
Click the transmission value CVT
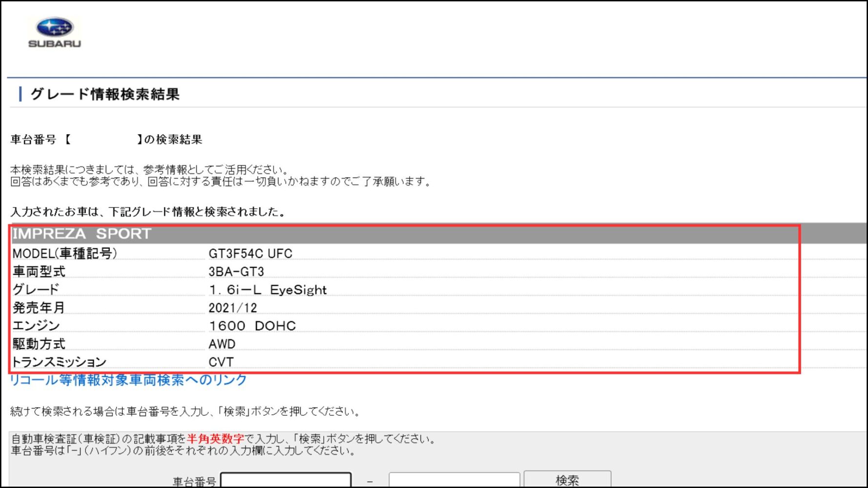tap(221, 362)
